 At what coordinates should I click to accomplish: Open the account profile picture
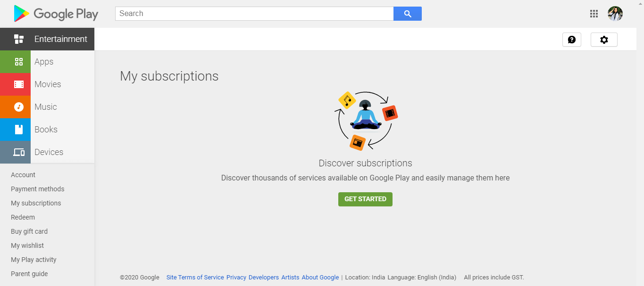615,14
